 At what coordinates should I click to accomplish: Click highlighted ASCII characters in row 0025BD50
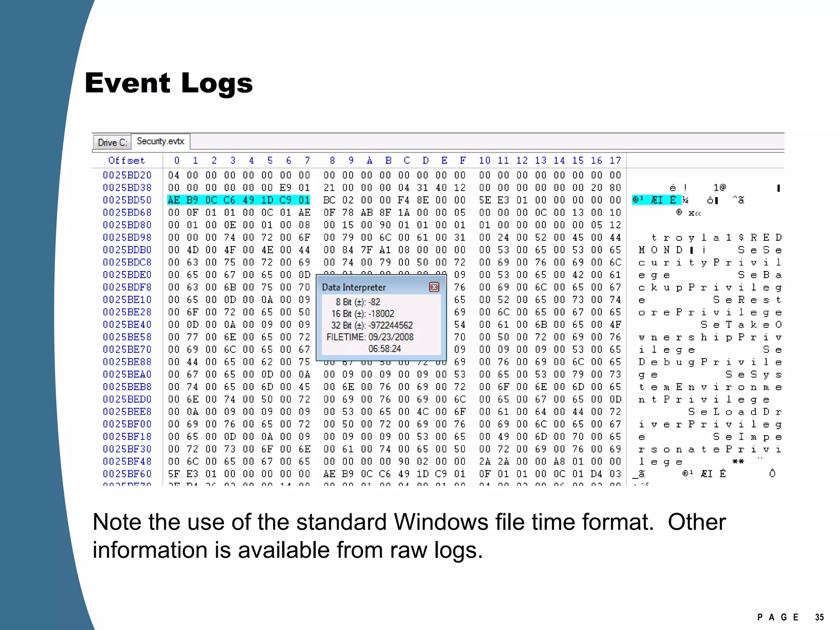[657, 200]
